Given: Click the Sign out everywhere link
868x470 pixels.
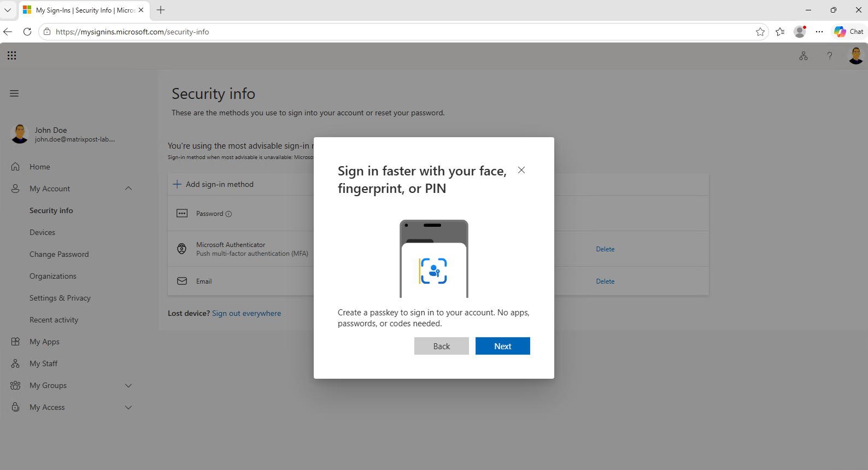Looking at the screenshot, I should (247, 313).
